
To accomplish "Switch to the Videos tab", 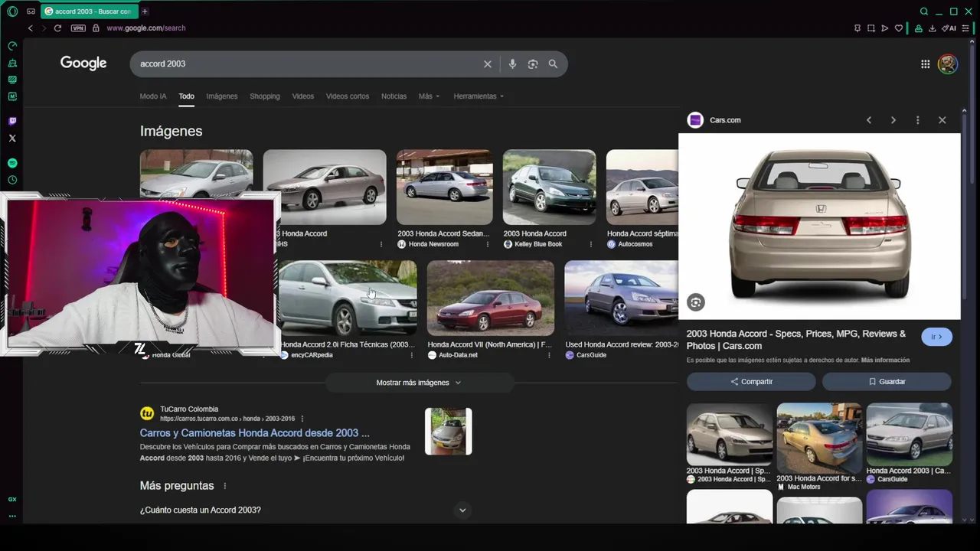I will (x=303, y=96).
